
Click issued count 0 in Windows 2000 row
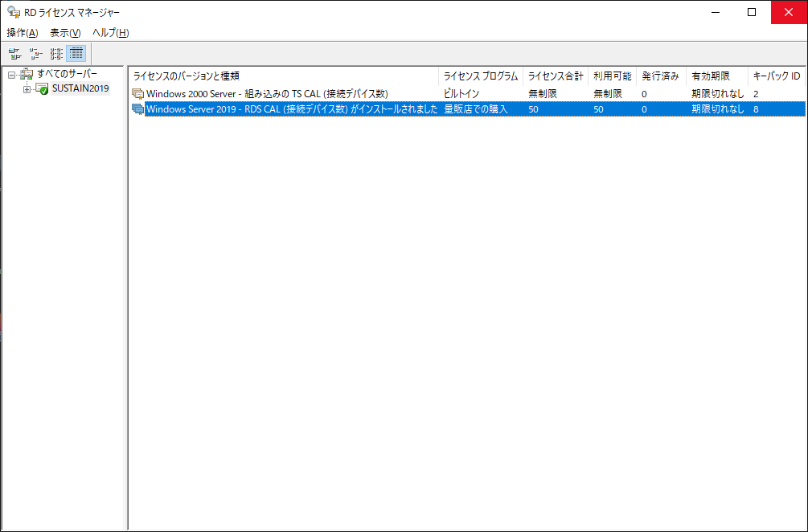(644, 94)
